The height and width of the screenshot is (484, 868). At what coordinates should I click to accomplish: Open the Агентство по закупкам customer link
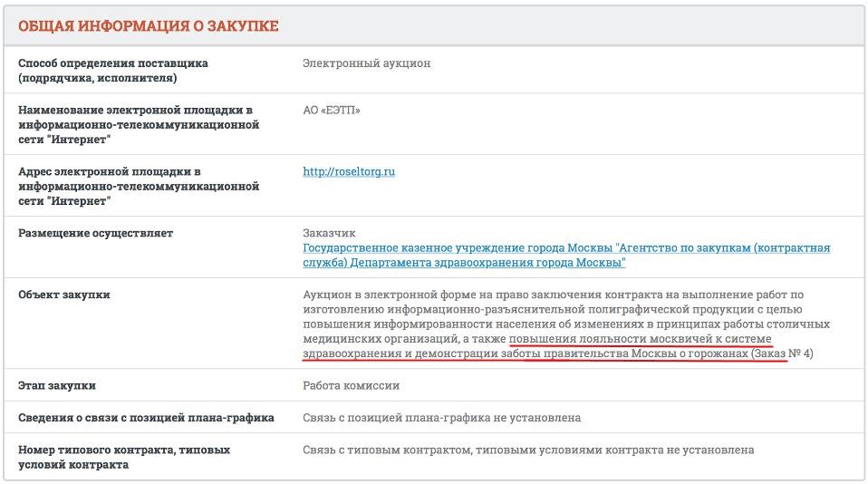point(566,255)
